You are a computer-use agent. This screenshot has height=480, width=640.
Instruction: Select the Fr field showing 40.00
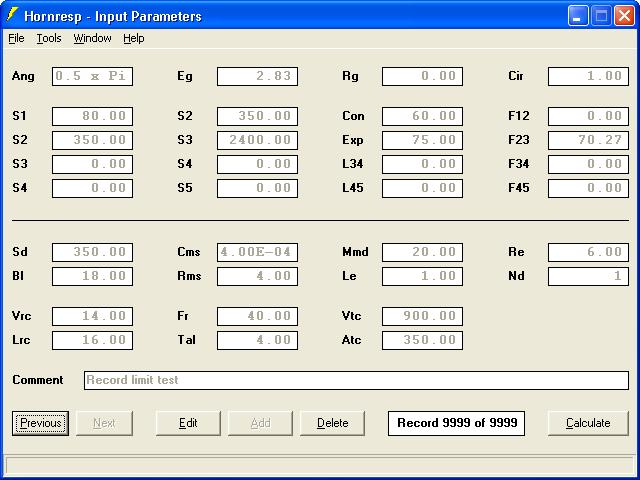click(258, 316)
